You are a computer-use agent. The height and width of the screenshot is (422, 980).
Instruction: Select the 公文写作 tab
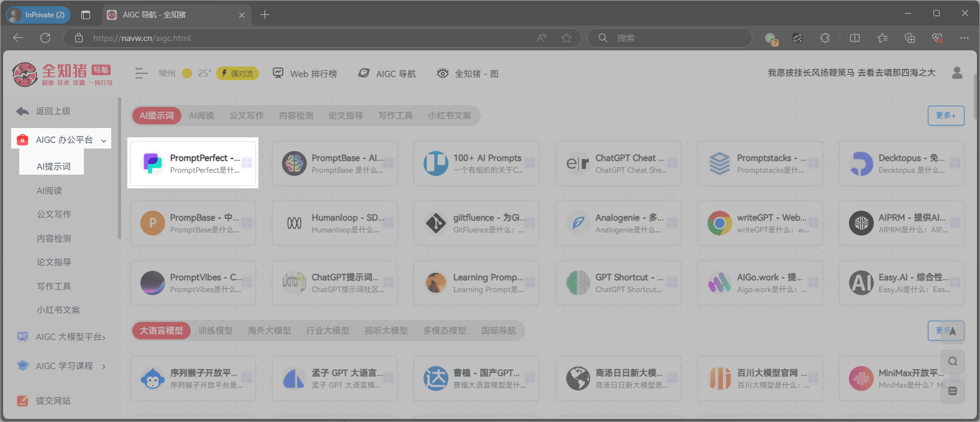247,116
